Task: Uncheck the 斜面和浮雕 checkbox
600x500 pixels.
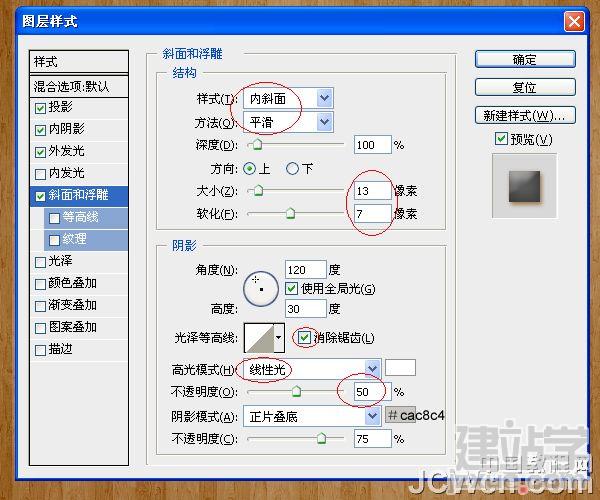Action: coord(40,197)
